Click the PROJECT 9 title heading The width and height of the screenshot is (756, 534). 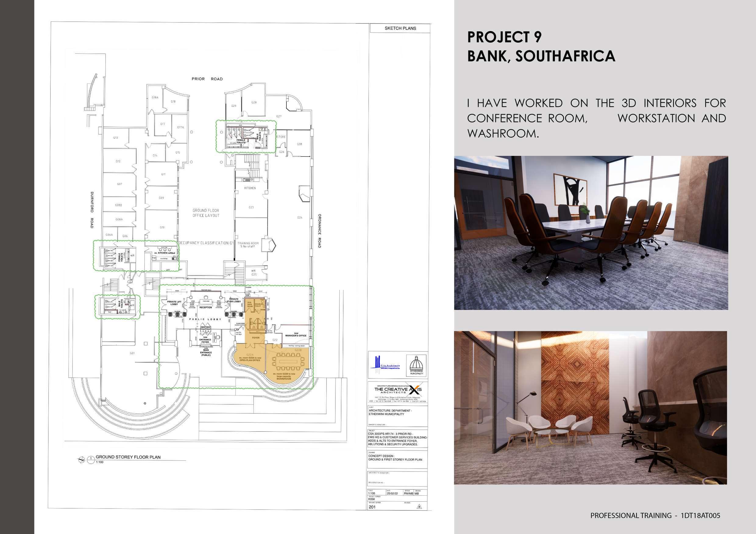(504, 37)
